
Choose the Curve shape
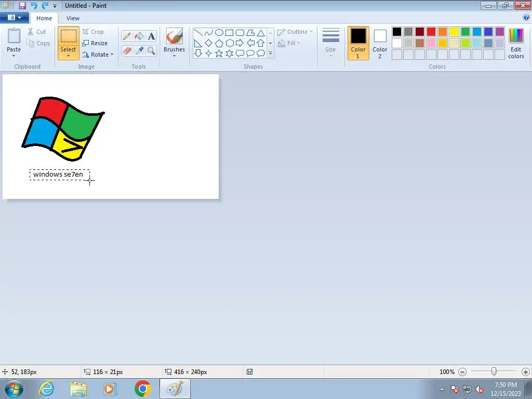[209, 33]
